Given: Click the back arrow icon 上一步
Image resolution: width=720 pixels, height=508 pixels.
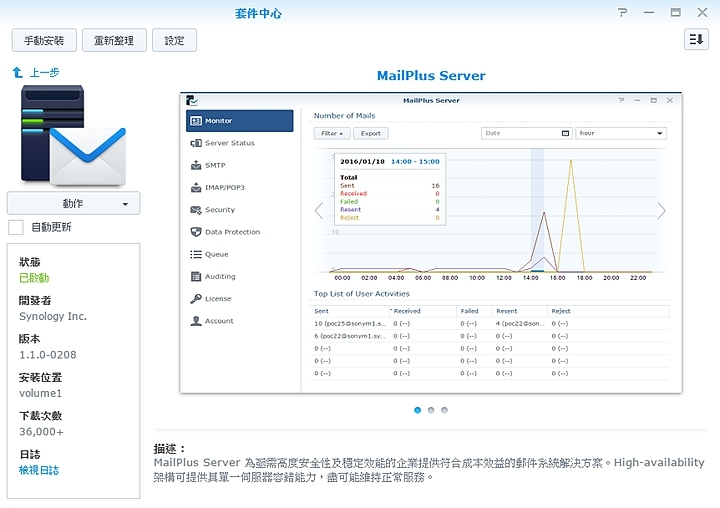Looking at the screenshot, I should (17, 73).
